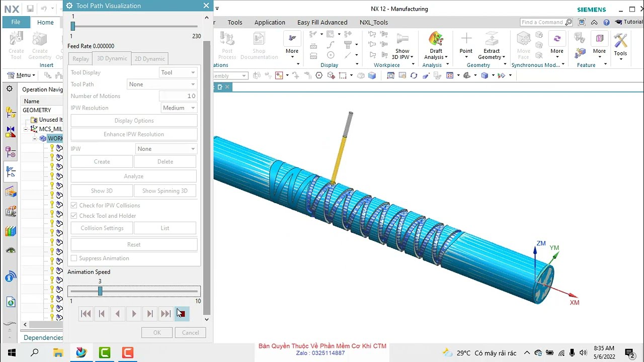Click Enhance IPW Resolution button
644x362 pixels.
point(134,134)
